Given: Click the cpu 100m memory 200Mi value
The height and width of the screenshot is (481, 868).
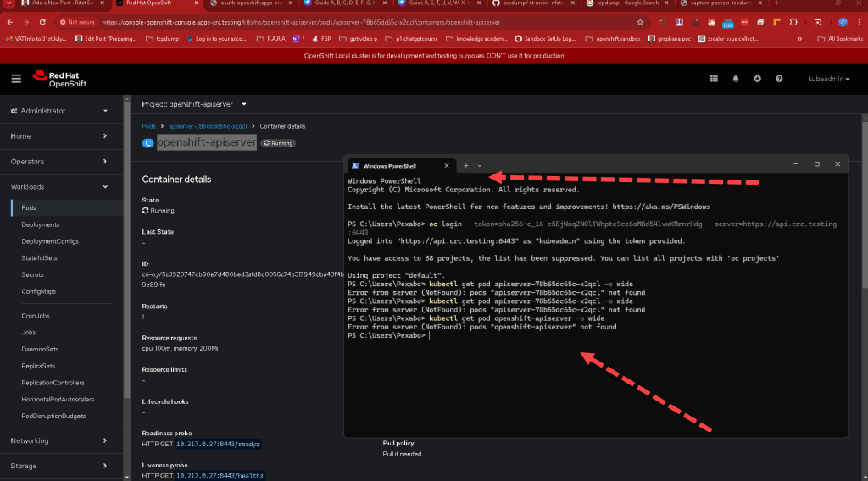Looking at the screenshot, I should click(180, 348).
